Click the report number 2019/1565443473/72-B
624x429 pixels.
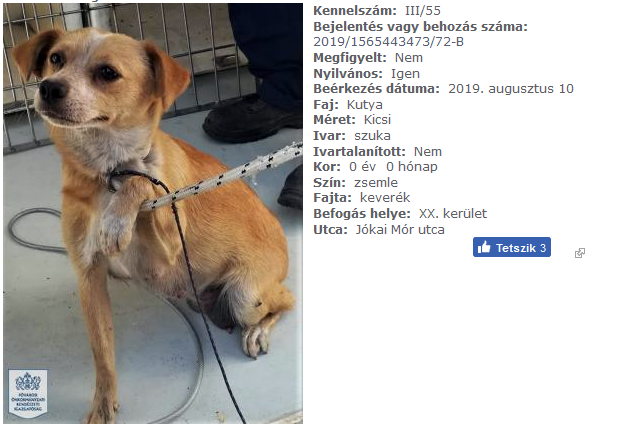coord(388,42)
